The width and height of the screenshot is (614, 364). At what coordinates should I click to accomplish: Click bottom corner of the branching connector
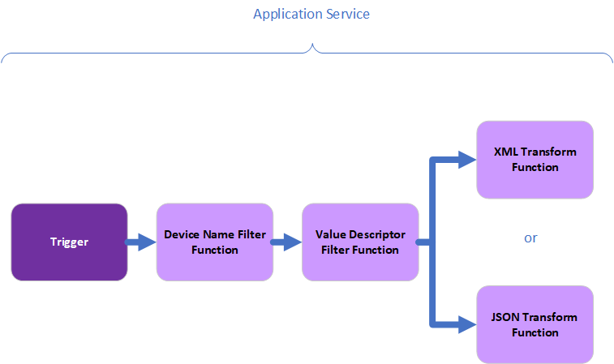point(432,324)
